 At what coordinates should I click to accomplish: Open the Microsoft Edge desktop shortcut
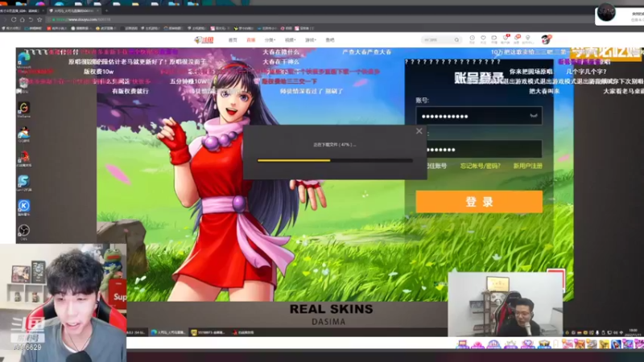[23, 60]
